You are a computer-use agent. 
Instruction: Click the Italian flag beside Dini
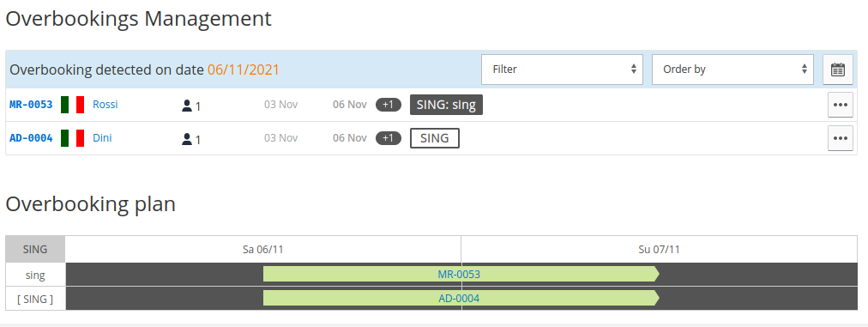[x=73, y=138]
